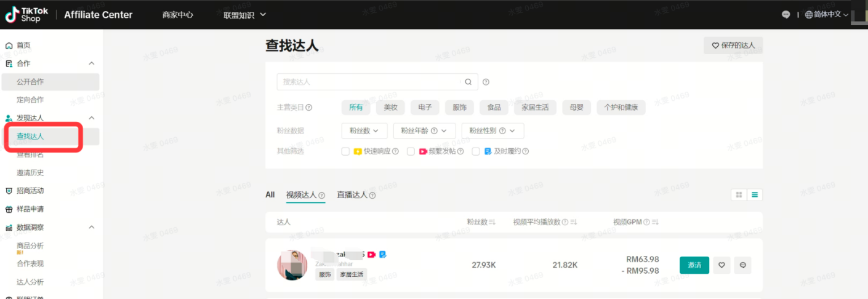The height and width of the screenshot is (299, 868).
Task: Open the 粉丝数 dropdown
Action: [x=364, y=130]
